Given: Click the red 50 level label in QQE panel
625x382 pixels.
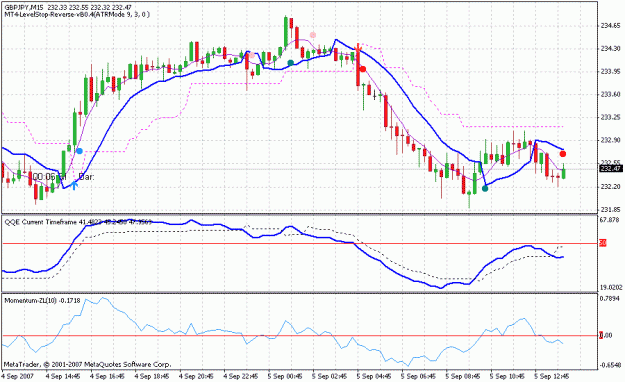Looking at the screenshot, I should pyautogui.click(x=603, y=243).
